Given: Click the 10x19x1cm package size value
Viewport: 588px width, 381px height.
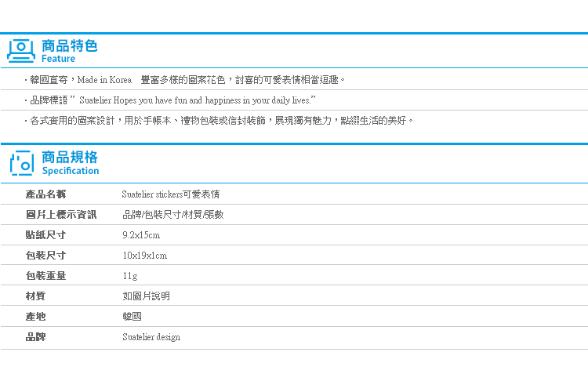Looking at the screenshot, I should (x=145, y=256).
